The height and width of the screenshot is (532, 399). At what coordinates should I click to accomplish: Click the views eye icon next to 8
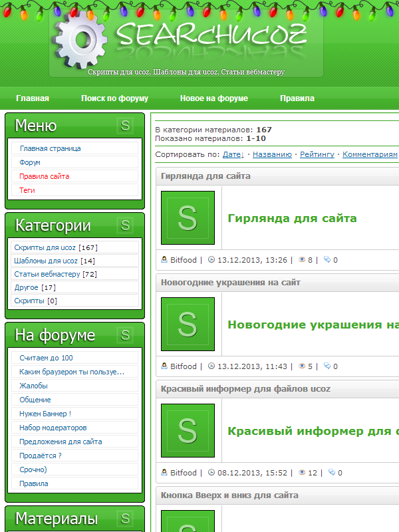pyautogui.click(x=302, y=259)
